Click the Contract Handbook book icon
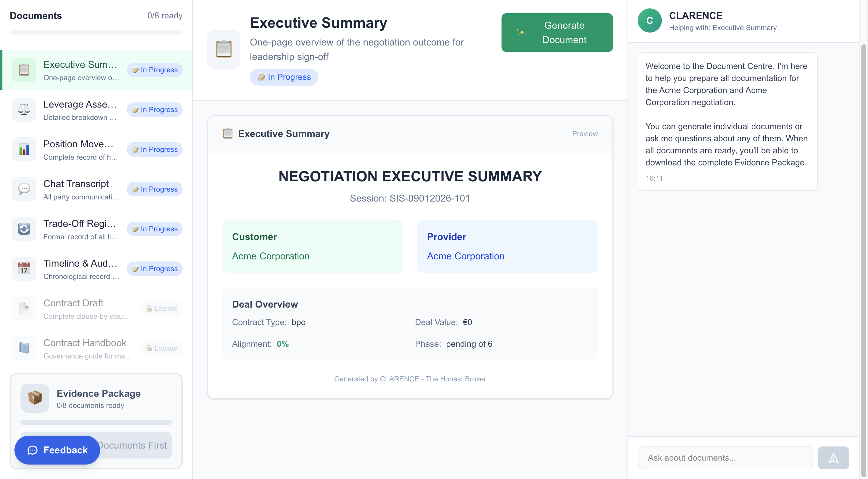This screenshot has width=868, height=479. pyautogui.click(x=24, y=348)
